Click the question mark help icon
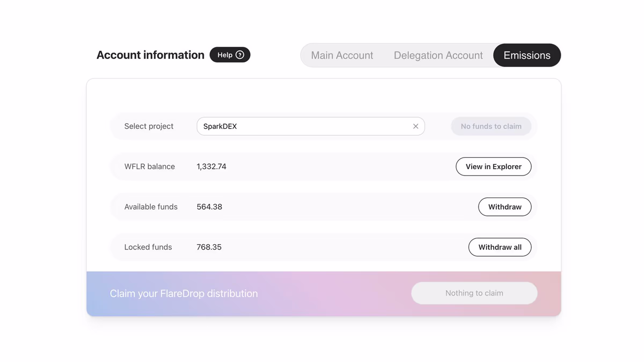The width and height of the screenshot is (644, 362). [240, 55]
